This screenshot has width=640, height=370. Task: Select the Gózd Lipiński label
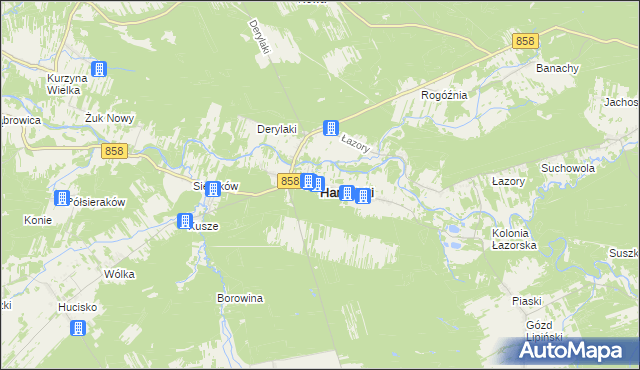click(544, 331)
